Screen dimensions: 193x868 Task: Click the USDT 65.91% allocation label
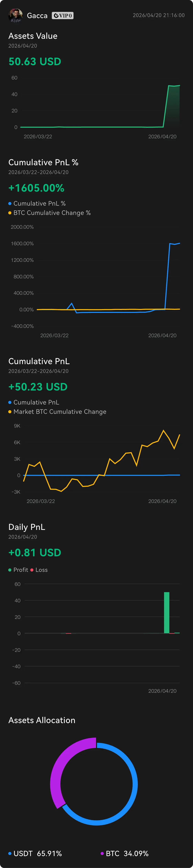tap(38, 854)
